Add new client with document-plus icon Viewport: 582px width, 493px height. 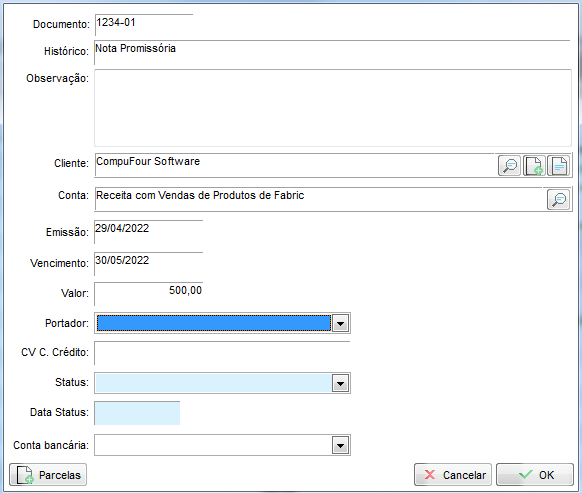click(534, 165)
